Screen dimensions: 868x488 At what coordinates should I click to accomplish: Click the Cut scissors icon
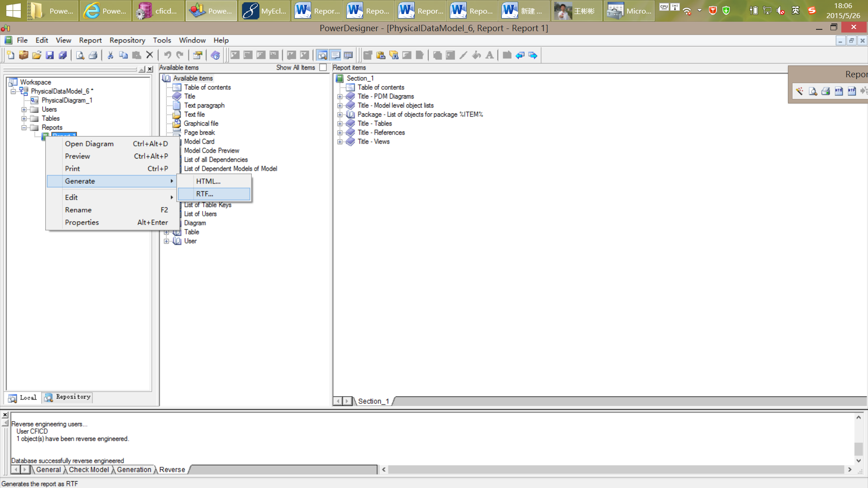tap(110, 55)
